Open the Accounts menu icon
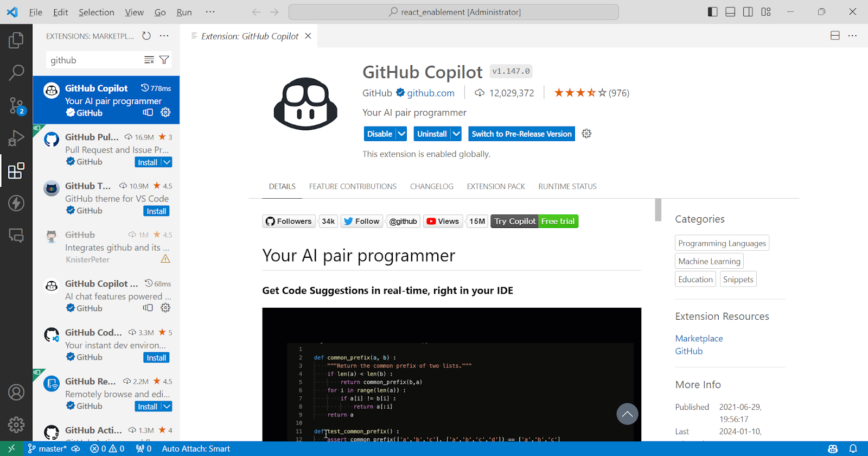Viewport: 868px width, 456px height. [16, 392]
